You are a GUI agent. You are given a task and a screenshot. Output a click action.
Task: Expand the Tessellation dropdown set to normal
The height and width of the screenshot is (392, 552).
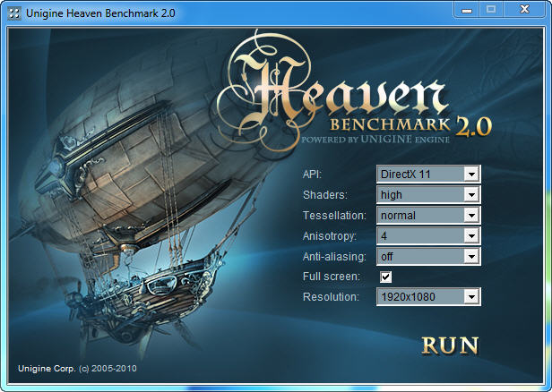(x=428, y=215)
